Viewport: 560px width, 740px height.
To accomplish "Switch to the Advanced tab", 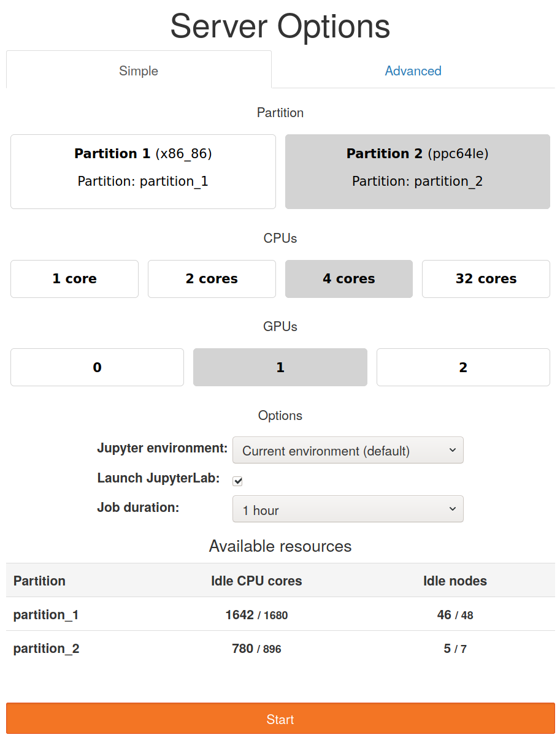I will tap(413, 71).
